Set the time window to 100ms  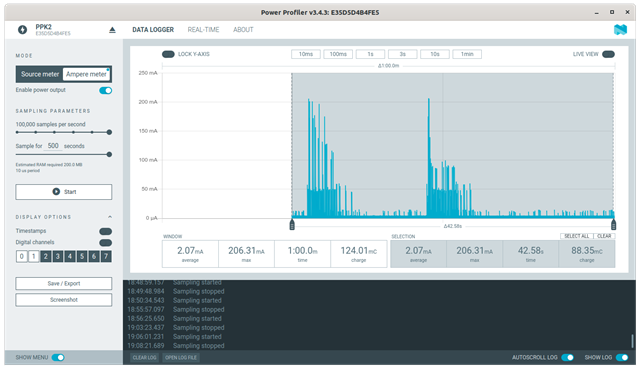[338, 54]
